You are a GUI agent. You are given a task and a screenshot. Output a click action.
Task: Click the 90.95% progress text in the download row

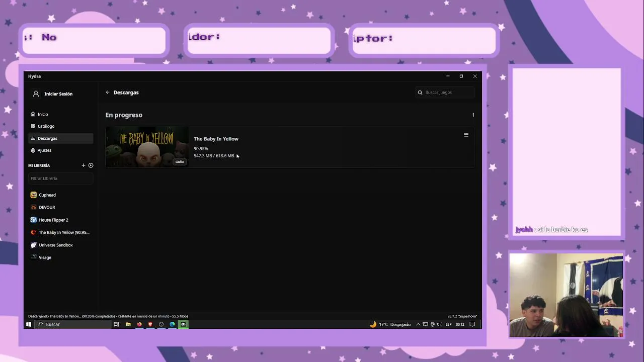click(x=201, y=149)
